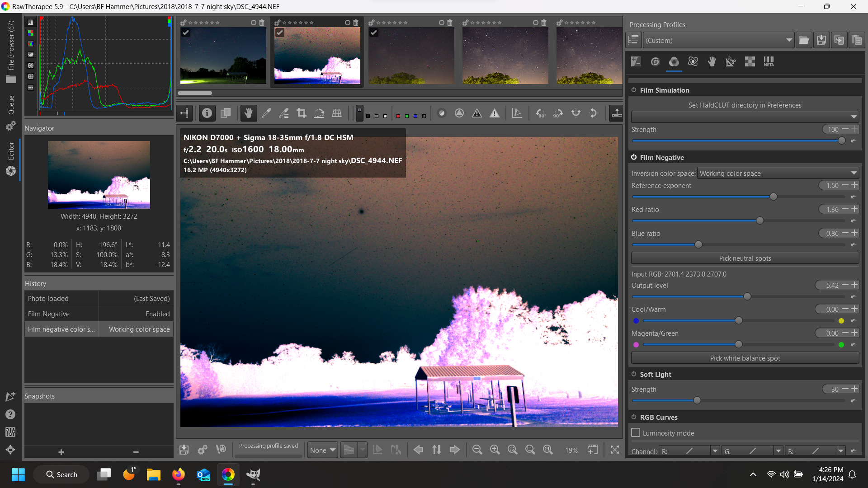Toggle the image info overlay icon

click(207, 113)
